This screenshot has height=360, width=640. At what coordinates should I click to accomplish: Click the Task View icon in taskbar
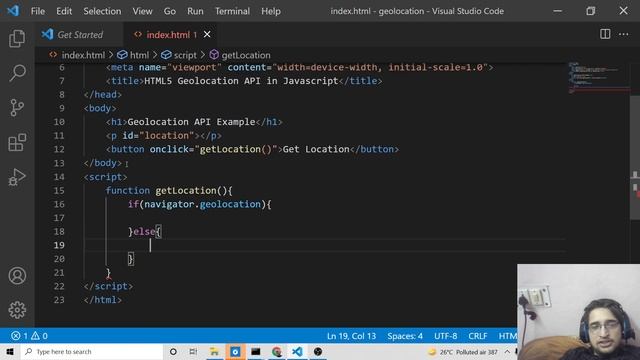(193, 351)
